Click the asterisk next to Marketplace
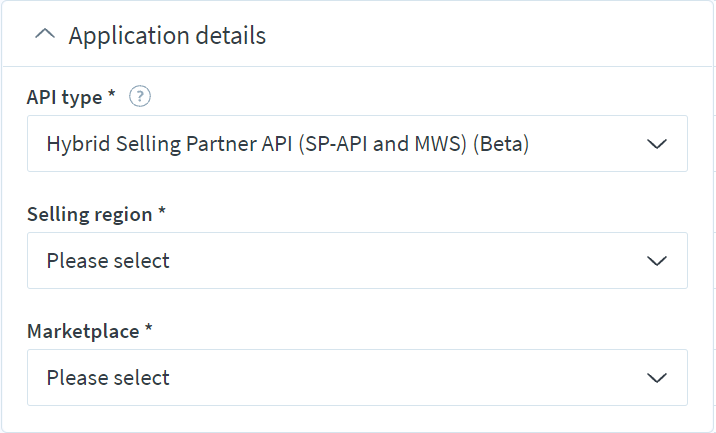This screenshot has width=716, height=433. click(x=148, y=327)
